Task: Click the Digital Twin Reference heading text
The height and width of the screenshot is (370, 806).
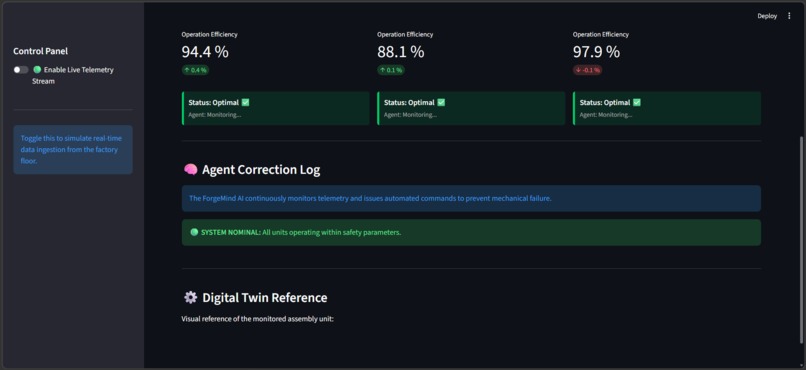Action: (265, 298)
